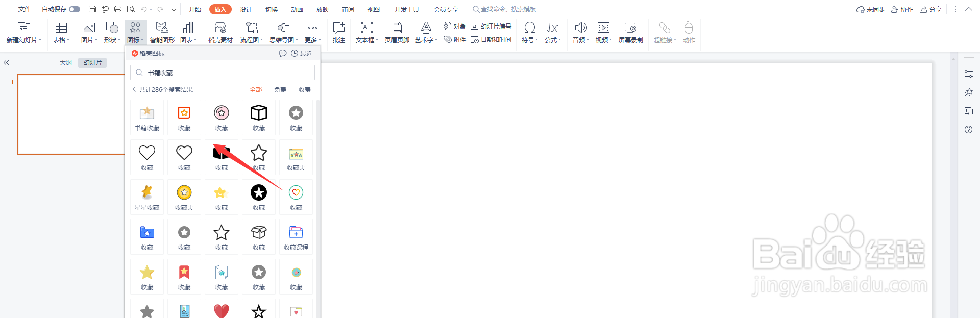Select the 收藏课程 folder icon result
This screenshot has height=318, width=980.
296,237
